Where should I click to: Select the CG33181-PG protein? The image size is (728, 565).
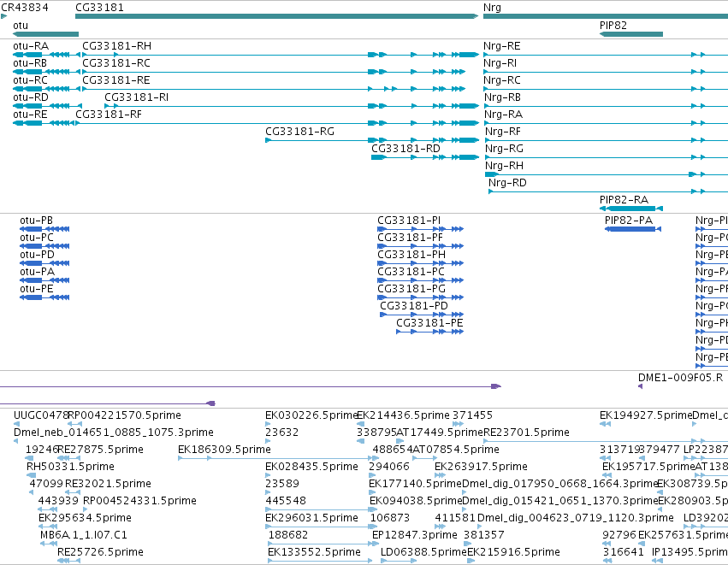click(421, 297)
